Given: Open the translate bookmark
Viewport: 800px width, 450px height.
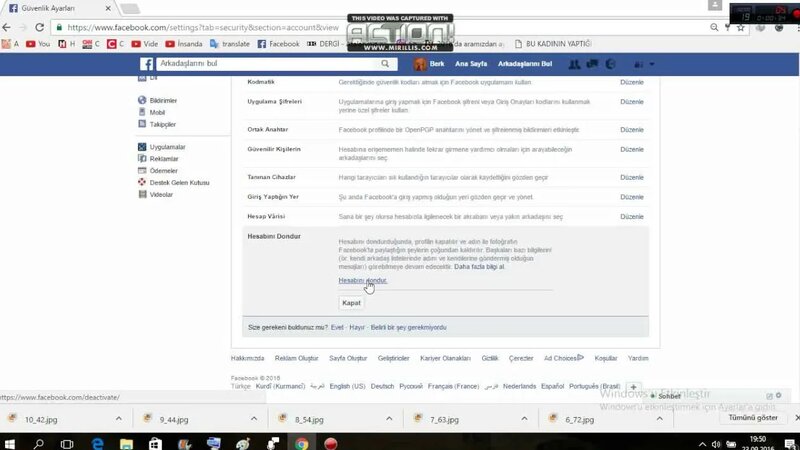Looking at the screenshot, I should pos(230,44).
